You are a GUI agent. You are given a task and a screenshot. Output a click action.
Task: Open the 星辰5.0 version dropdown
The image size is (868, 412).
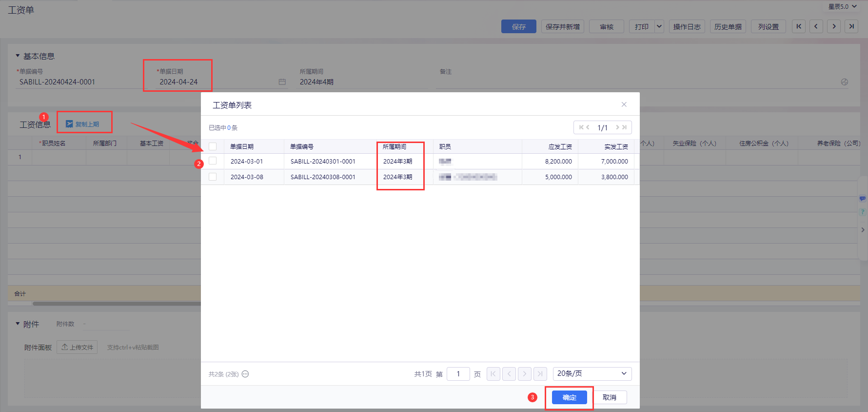842,6
